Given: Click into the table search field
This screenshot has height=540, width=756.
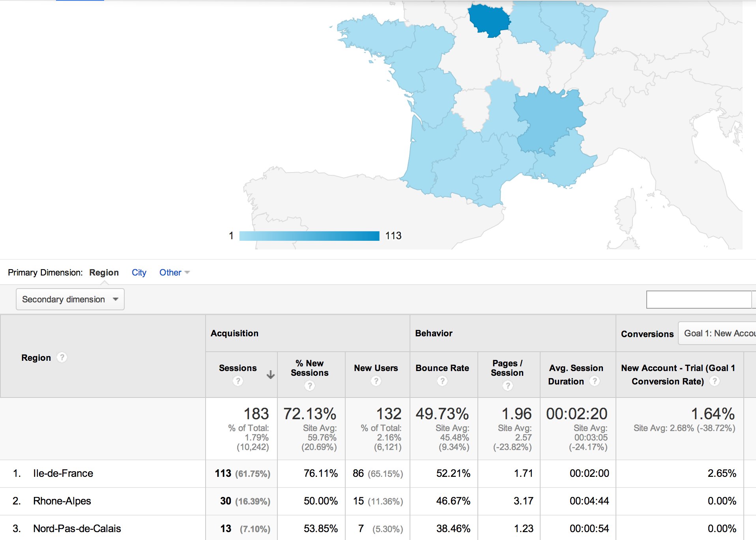Looking at the screenshot, I should coord(698,300).
